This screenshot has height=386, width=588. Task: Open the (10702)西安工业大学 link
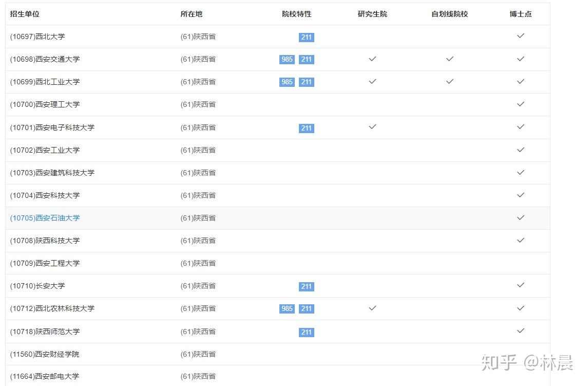tap(45, 150)
